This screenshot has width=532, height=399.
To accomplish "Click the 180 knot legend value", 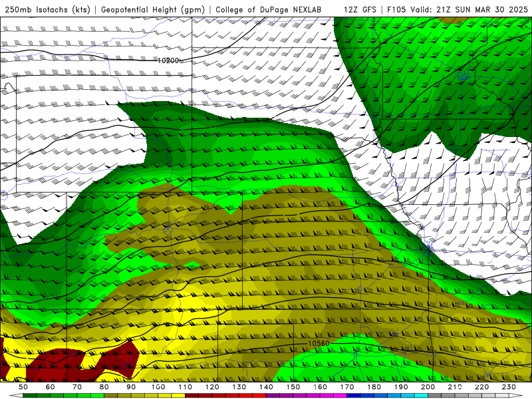I will coord(374,387).
